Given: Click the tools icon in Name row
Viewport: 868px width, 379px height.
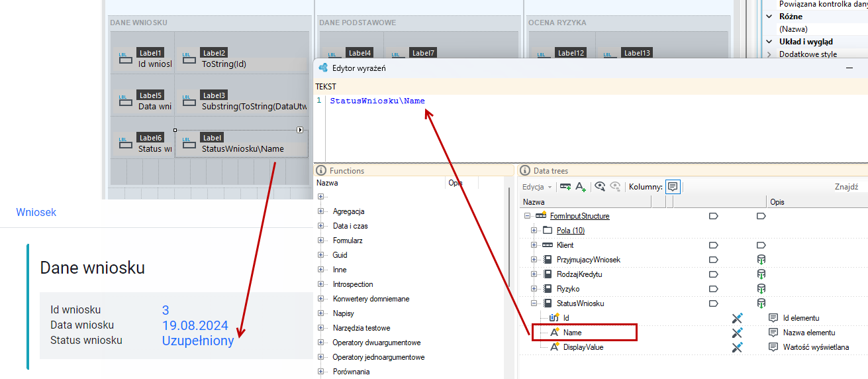Looking at the screenshot, I should click(x=738, y=333).
